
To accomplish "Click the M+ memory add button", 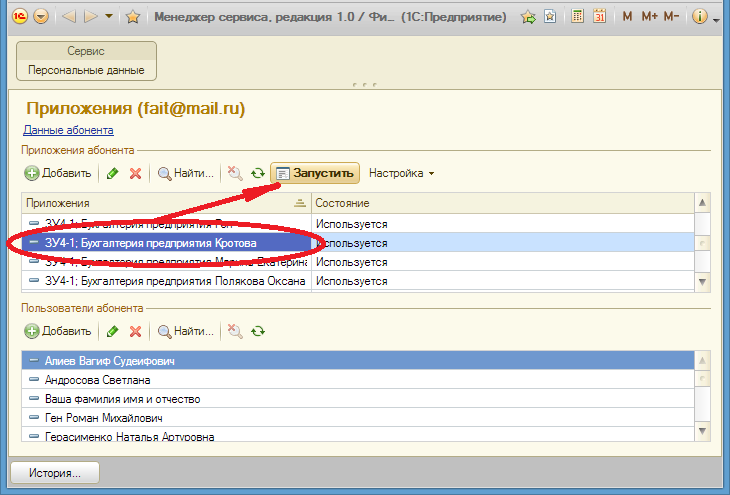I will [649, 16].
